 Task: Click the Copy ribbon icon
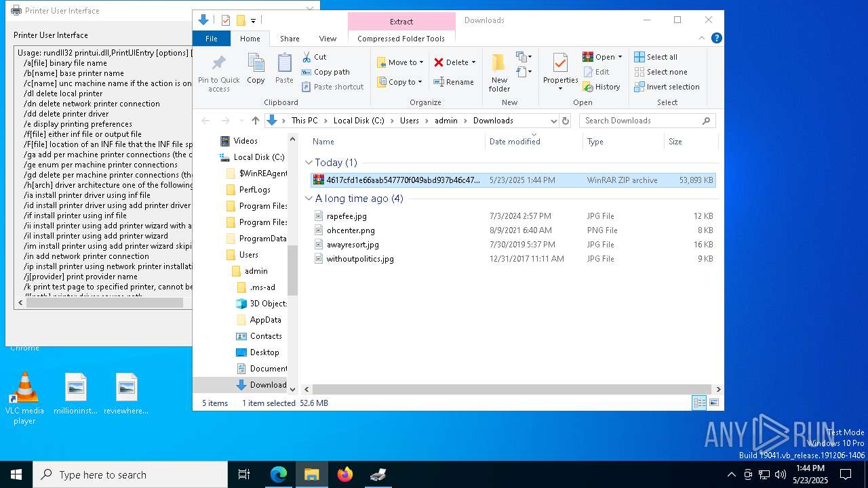pyautogui.click(x=256, y=69)
